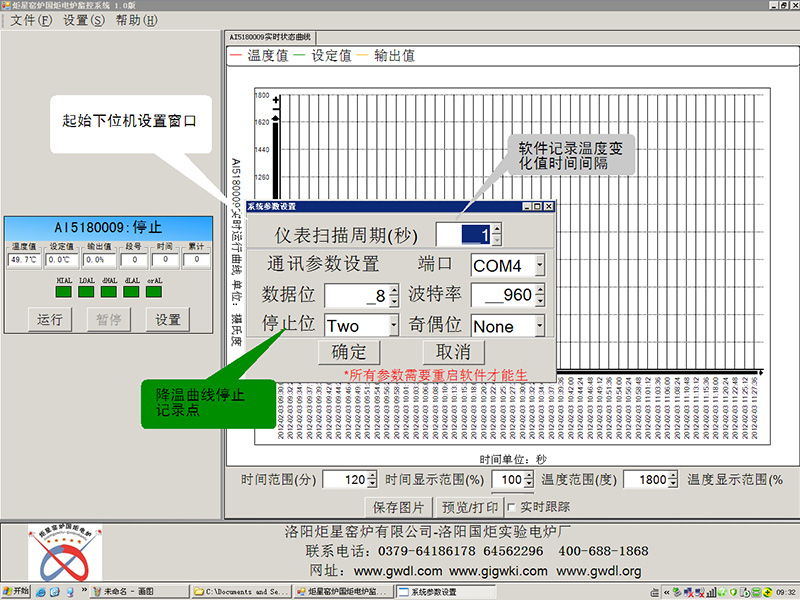Click the up arrow of 仪表扫描周期 spinner
This screenshot has width=800, height=600.
496,229
